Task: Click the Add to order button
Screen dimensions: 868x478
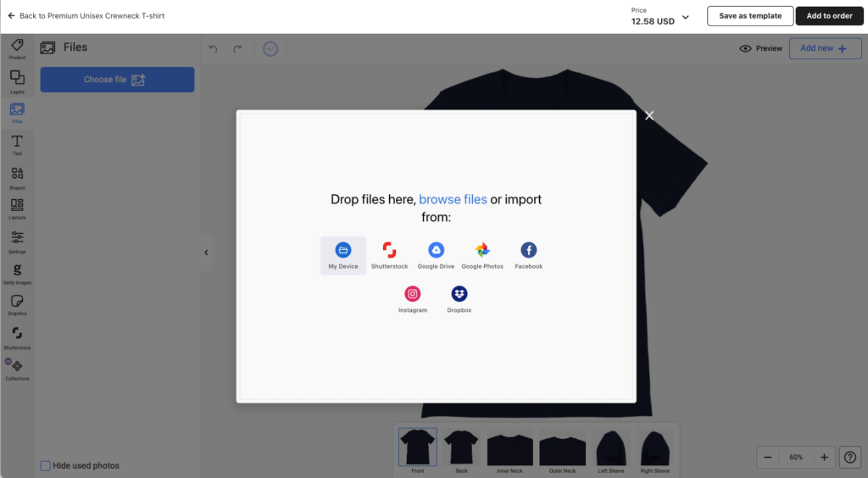Action: coord(829,16)
